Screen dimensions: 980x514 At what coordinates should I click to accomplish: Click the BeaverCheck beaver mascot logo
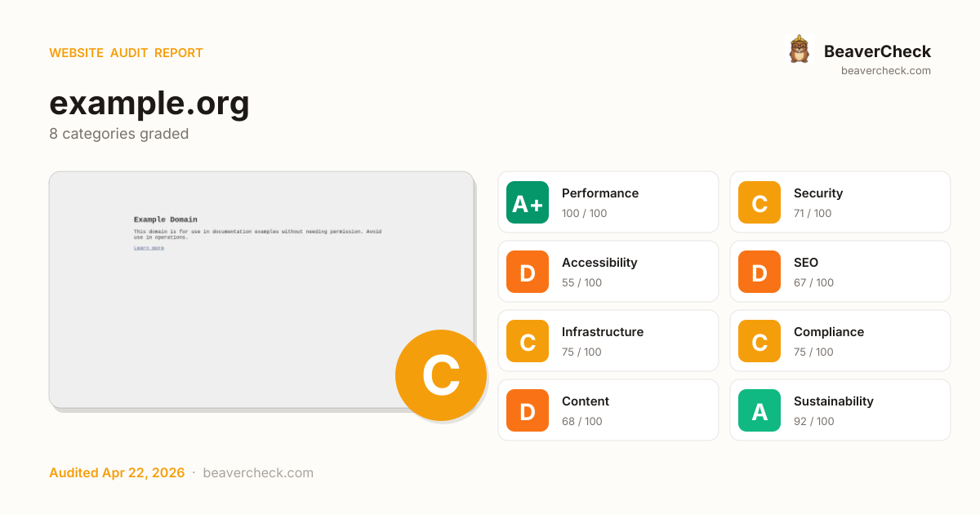799,50
